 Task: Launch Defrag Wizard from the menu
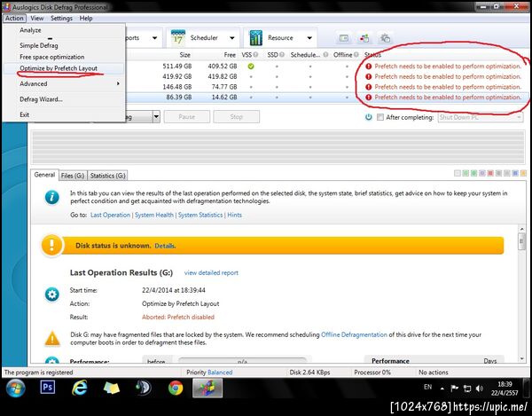point(64,99)
